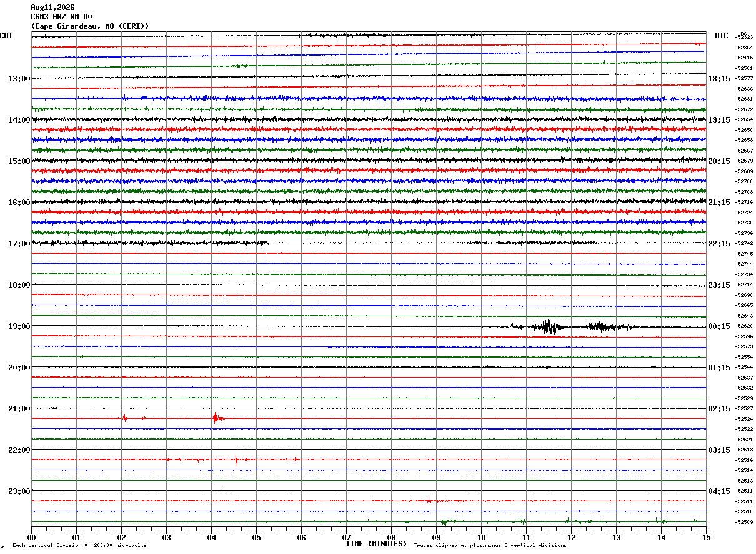Select the 16:00 CDT hour label
756x554 pixels.
tap(19, 203)
